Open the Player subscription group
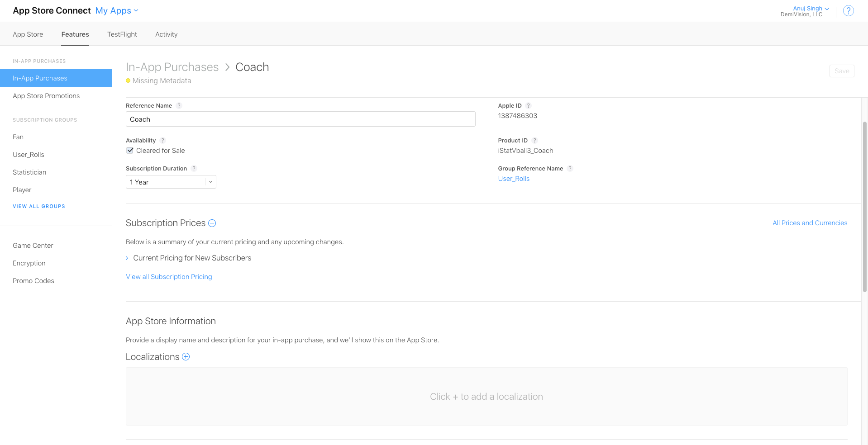The image size is (868, 445). coord(22,190)
